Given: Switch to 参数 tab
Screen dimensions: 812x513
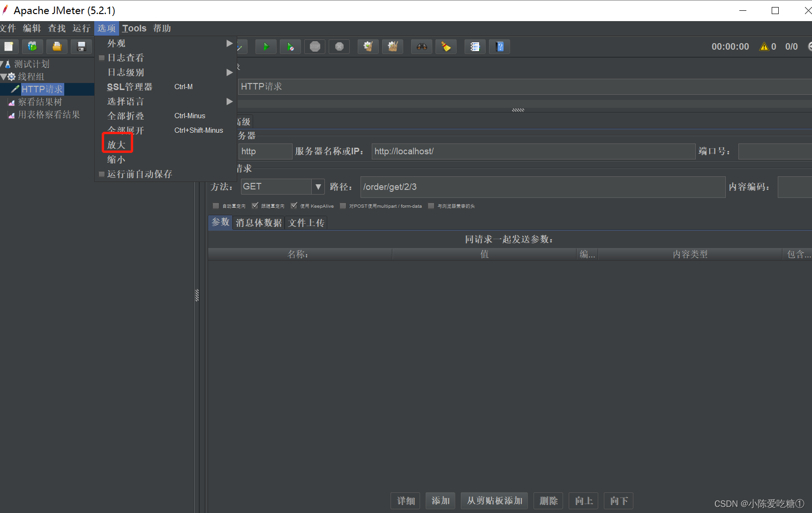Looking at the screenshot, I should 220,222.
